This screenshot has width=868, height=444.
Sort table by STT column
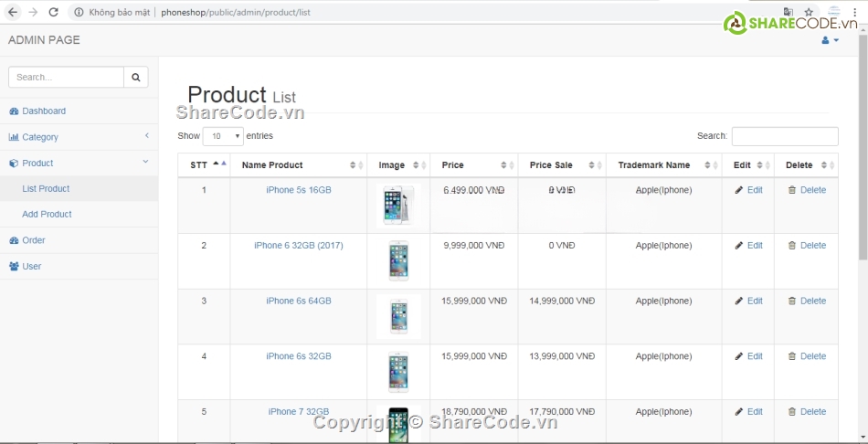(204, 165)
